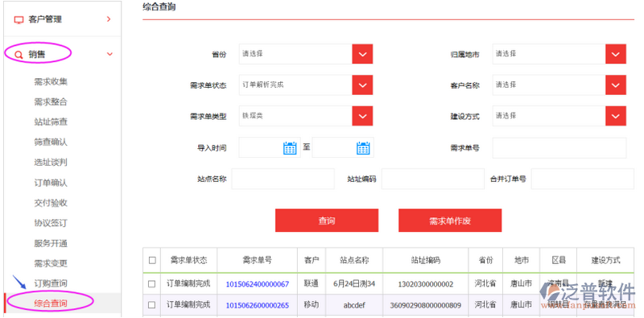Select 订购查询 in the sidebar menu
The width and height of the screenshot is (644, 318).
coord(51,283)
